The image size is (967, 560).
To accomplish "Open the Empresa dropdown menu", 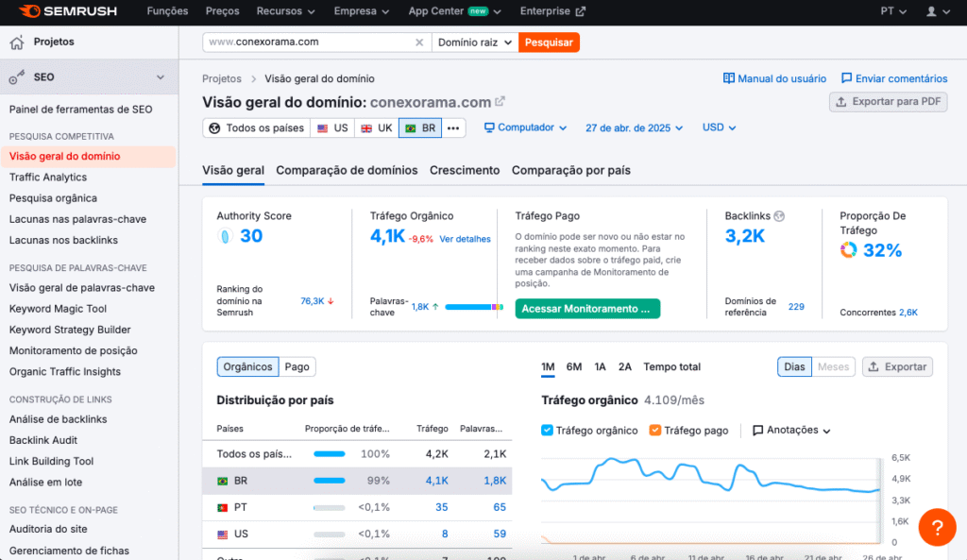I will click(x=362, y=11).
